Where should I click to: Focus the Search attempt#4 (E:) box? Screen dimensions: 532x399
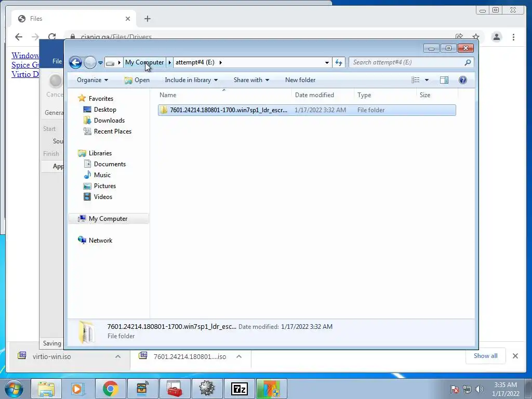[x=411, y=62]
